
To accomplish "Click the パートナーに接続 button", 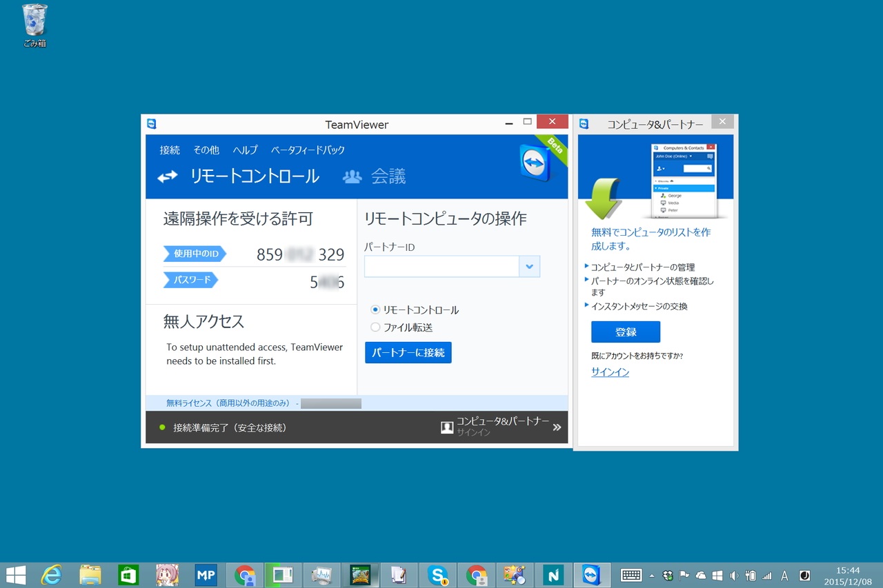I will pyautogui.click(x=408, y=352).
